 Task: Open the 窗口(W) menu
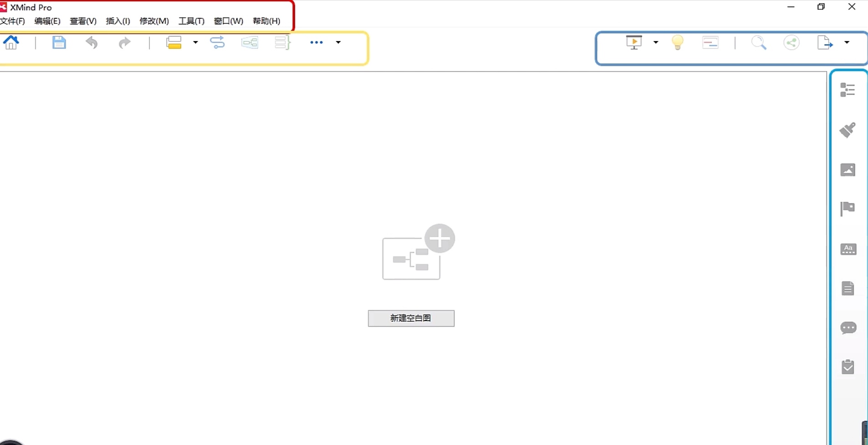(228, 21)
